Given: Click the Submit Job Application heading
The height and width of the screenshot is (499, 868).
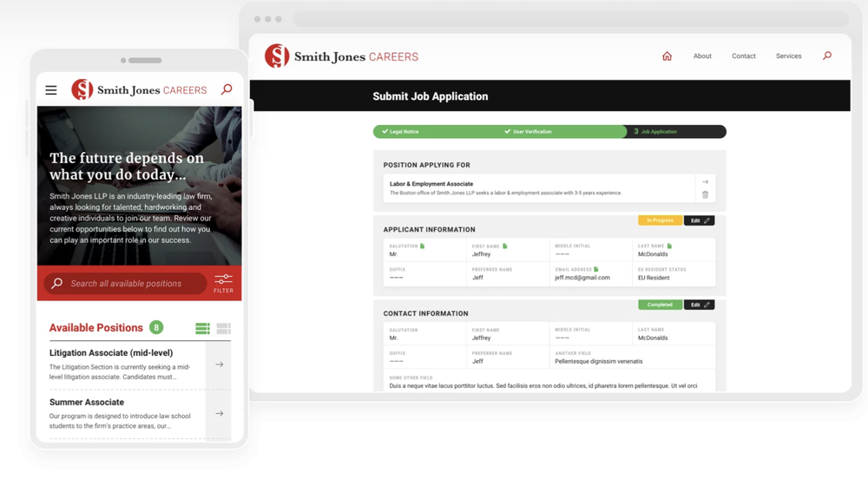Looking at the screenshot, I should 431,96.
